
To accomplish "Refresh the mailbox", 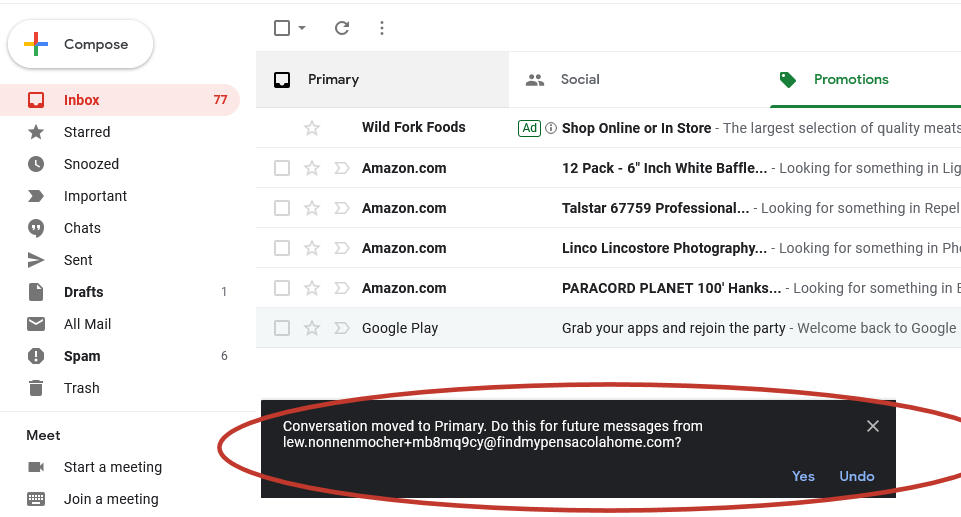I will [342, 28].
